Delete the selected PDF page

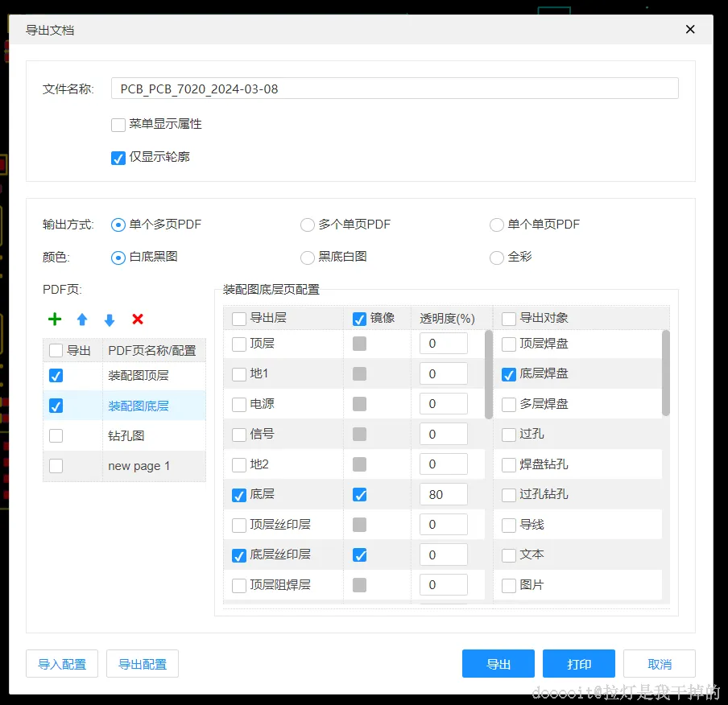point(137,320)
